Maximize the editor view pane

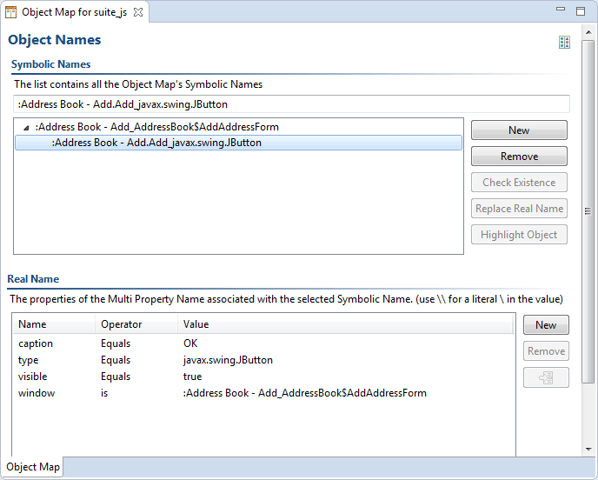click(x=580, y=11)
